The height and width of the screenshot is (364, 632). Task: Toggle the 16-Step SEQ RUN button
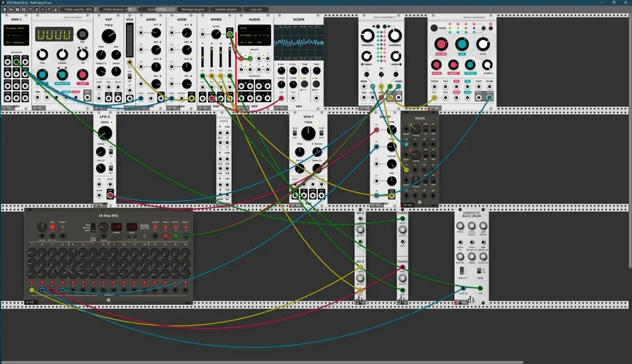point(52,227)
